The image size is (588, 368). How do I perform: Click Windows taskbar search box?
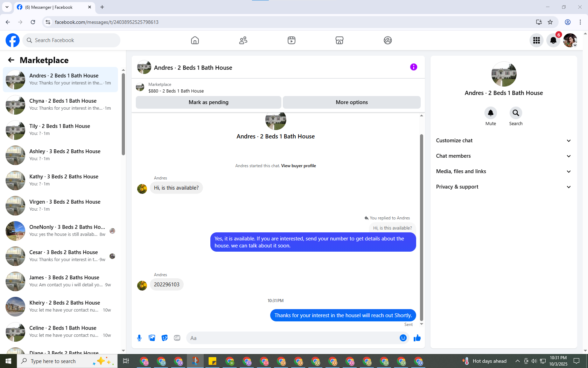[67, 361]
